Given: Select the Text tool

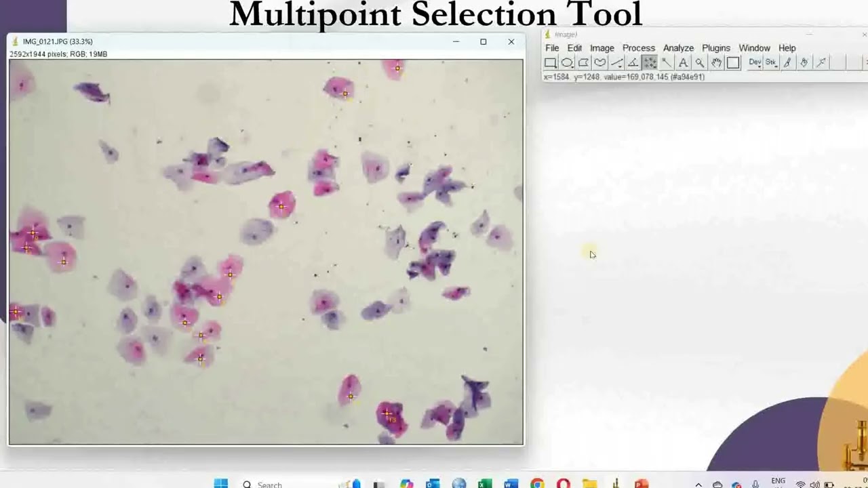Looking at the screenshot, I should (683, 63).
